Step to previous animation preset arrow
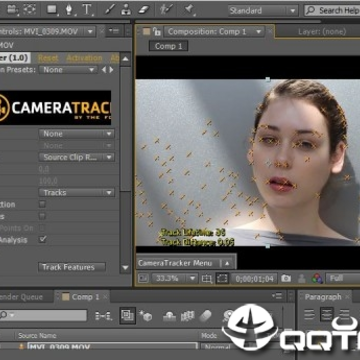The height and width of the screenshot is (360, 360). point(104,70)
